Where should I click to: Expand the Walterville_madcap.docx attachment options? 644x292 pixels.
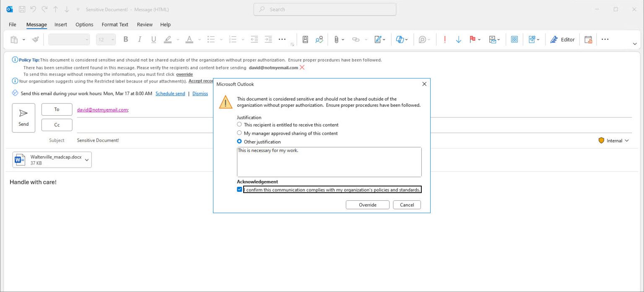[86, 160]
